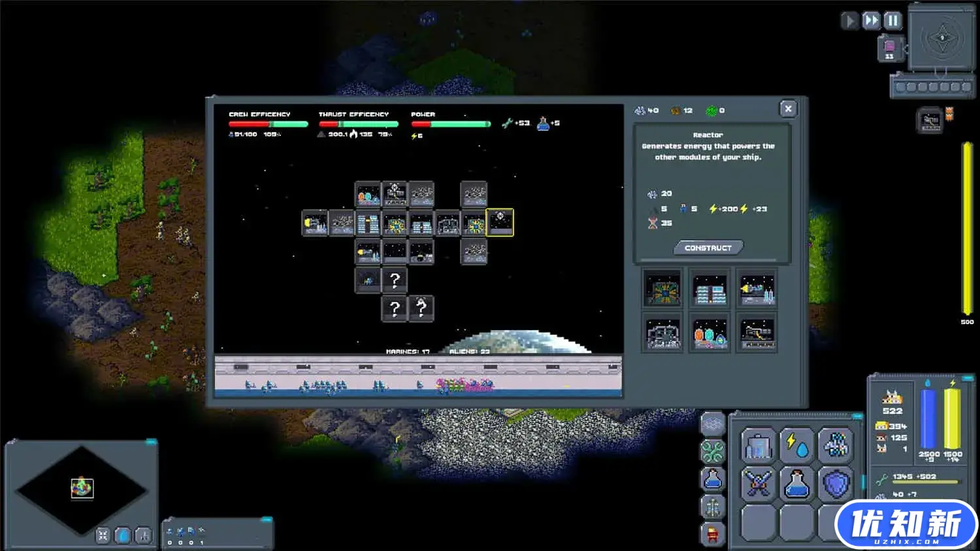Switch to the flask side tab
This screenshot has height=551, width=980.
pyautogui.click(x=713, y=479)
